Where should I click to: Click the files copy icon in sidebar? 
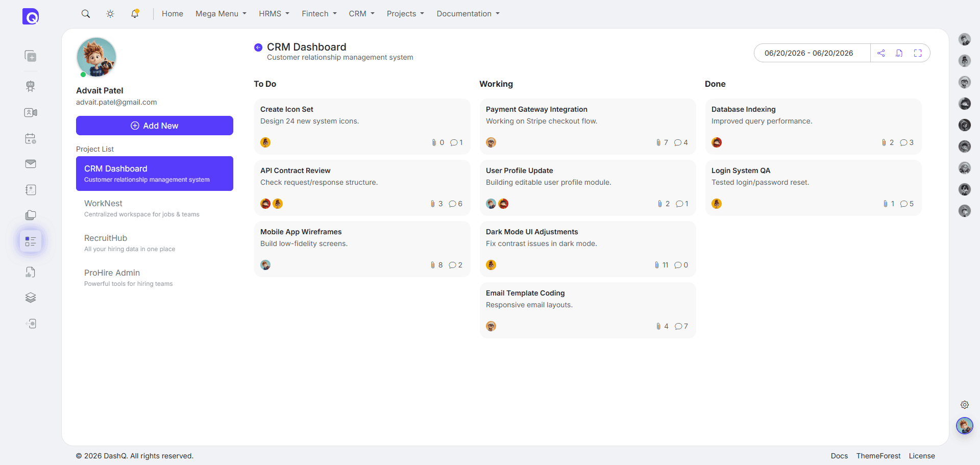point(31,215)
